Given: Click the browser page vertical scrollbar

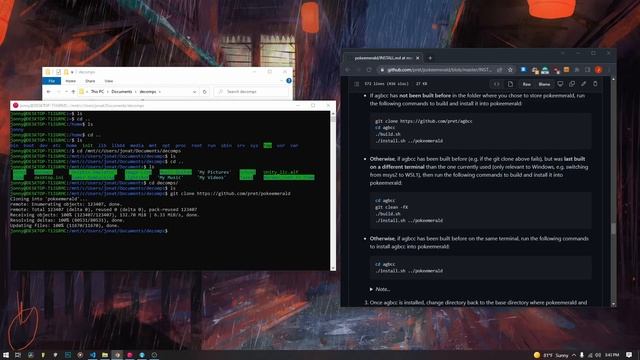Looking at the screenshot, I should tap(613, 191).
